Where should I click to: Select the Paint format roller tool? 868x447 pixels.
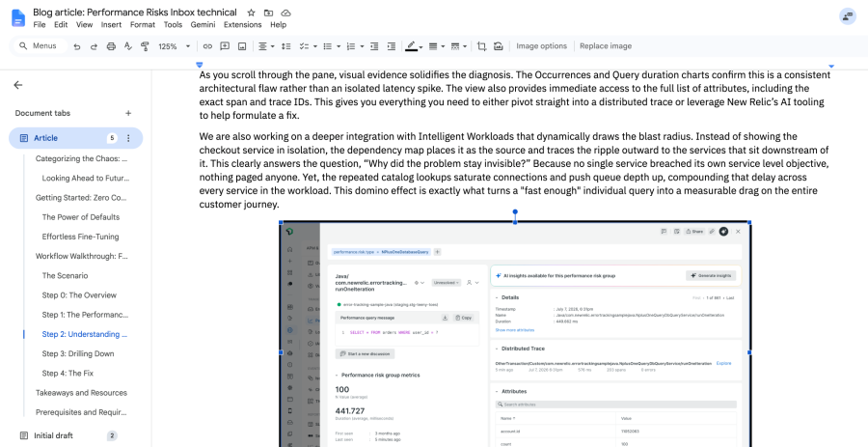click(x=145, y=46)
